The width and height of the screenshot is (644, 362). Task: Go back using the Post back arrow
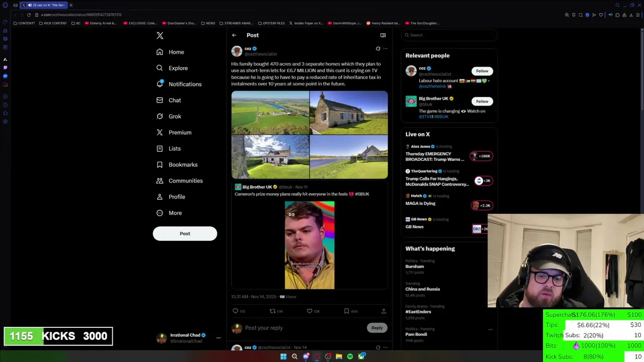234,35
